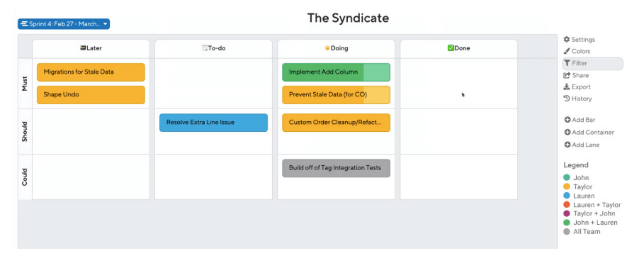This screenshot has height=263, width=644.
Task: Click the plus icon for Add Container
Action: tap(567, 133)
